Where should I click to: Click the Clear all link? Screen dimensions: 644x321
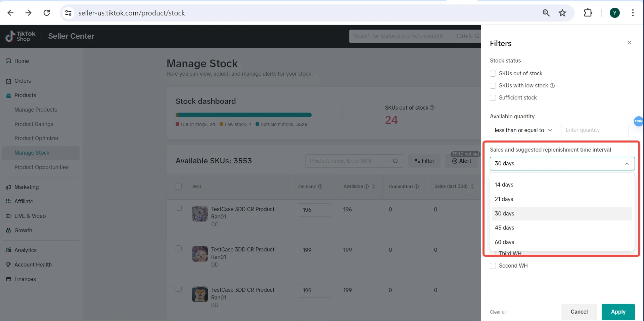(x=498, y=312)
